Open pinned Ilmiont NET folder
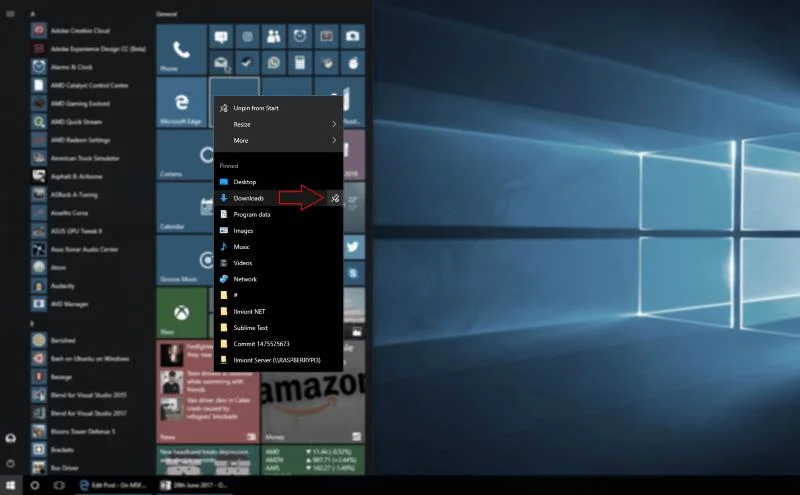Image resolution: width=800 pixels, height=495 pixels. tap(278, 311)
